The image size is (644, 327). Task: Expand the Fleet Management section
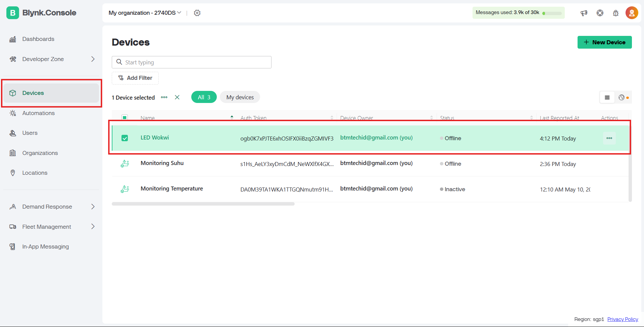pos(93,227)
